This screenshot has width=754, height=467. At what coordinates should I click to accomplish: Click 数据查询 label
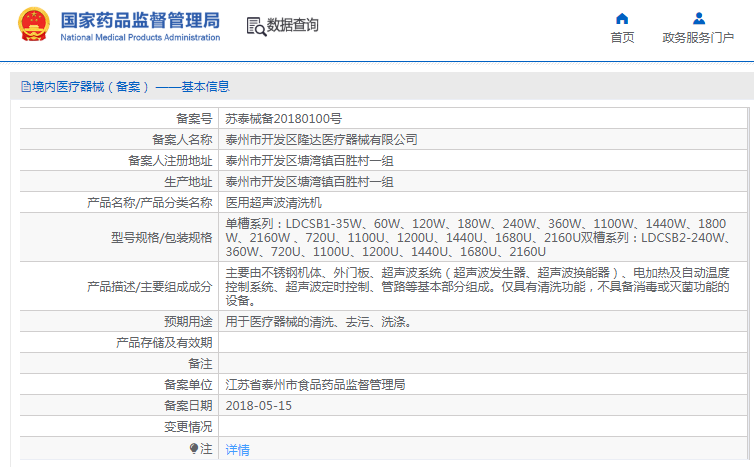[293, 25]
